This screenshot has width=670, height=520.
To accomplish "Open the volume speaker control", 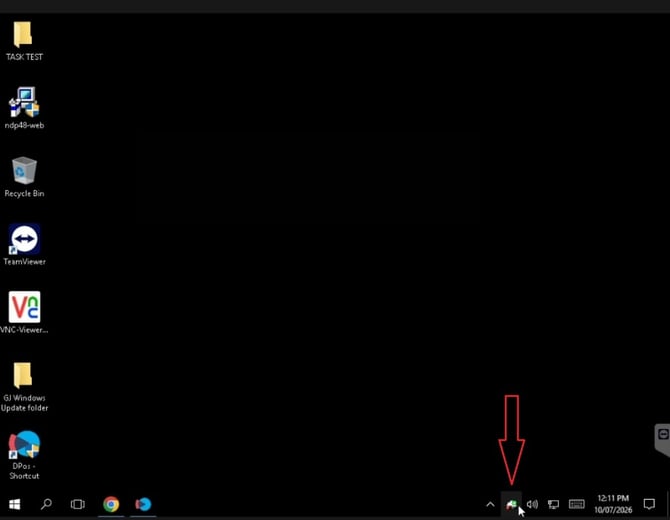I will click(532, 505).
